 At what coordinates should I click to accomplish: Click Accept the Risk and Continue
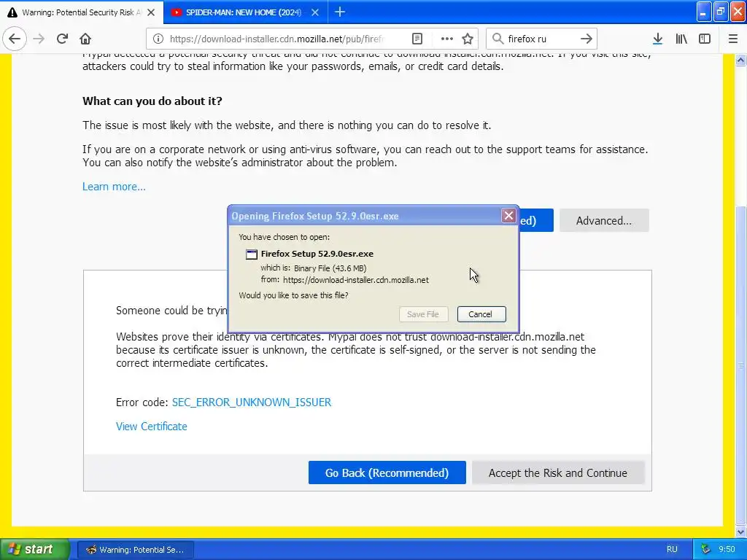(558, 472)
